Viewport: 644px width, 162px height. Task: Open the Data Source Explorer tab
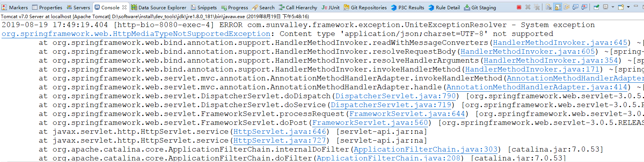tap(159, 7)
